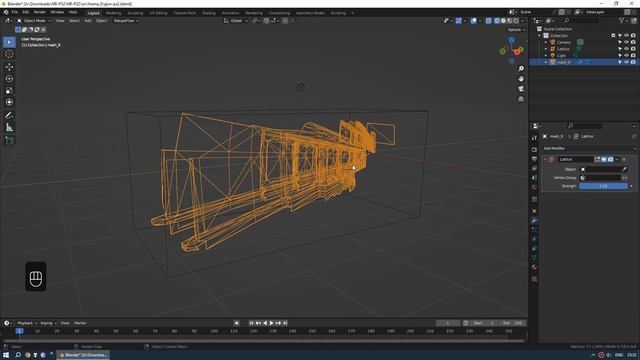
Task: Switch to the UV Editing workspace tab
Action: [x=158, y=13]
